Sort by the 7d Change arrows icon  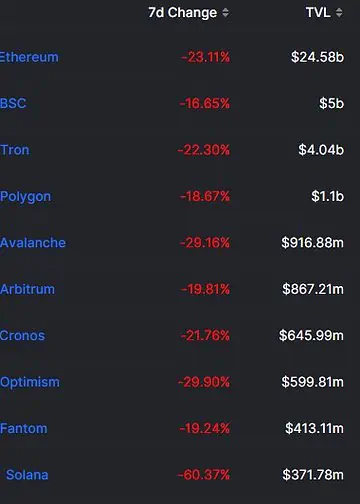[x=226, y=13]
